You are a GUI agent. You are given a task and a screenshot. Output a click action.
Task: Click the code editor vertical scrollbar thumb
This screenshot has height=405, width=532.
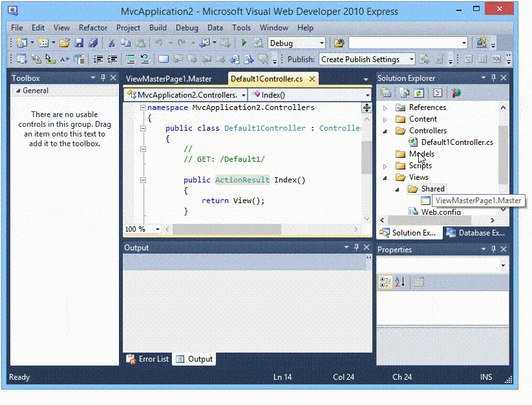click(x=367, y=157)
